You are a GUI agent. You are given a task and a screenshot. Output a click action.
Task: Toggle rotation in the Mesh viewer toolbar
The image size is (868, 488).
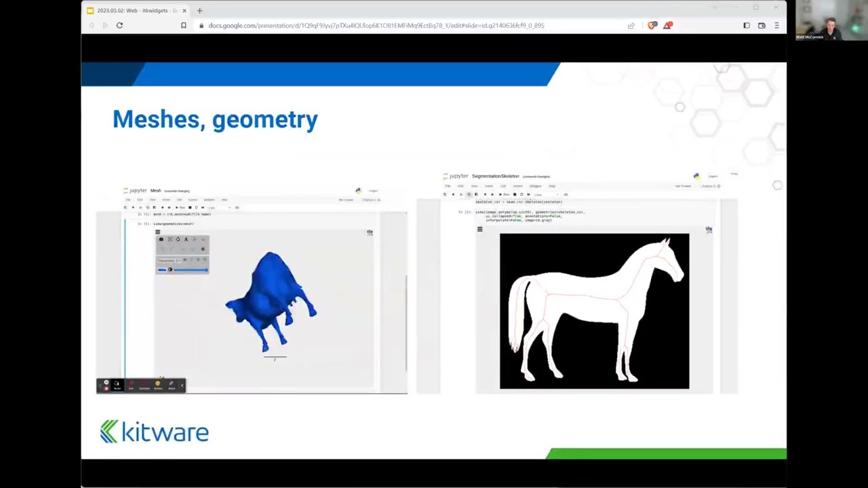178,239
